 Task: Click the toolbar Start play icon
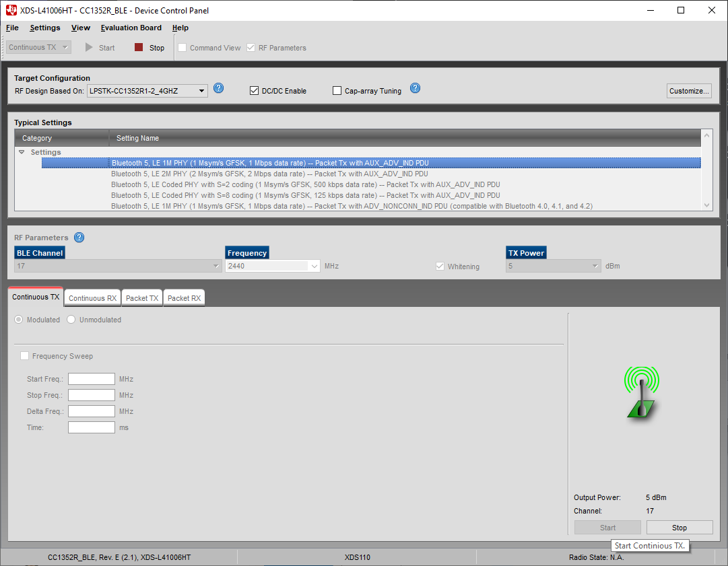(89, 47)
